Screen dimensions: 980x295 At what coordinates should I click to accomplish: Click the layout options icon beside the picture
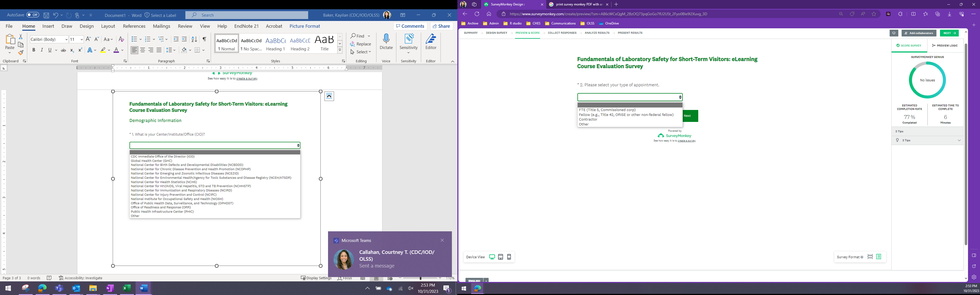click(329, 97)
